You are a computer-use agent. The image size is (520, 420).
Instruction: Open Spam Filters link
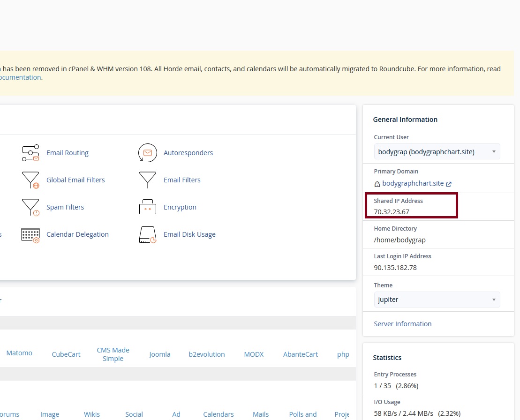tap(65, 207)
